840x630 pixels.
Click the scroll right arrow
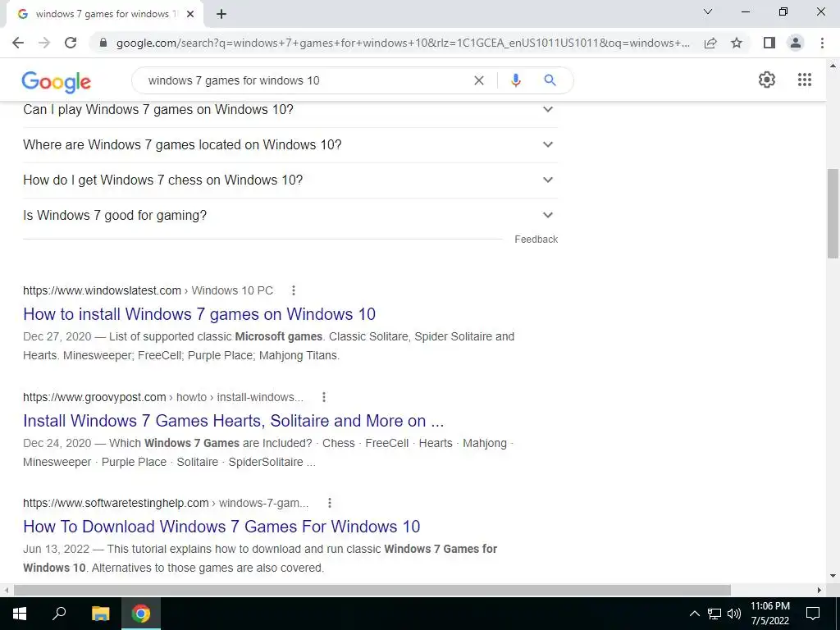pos(819,590)
